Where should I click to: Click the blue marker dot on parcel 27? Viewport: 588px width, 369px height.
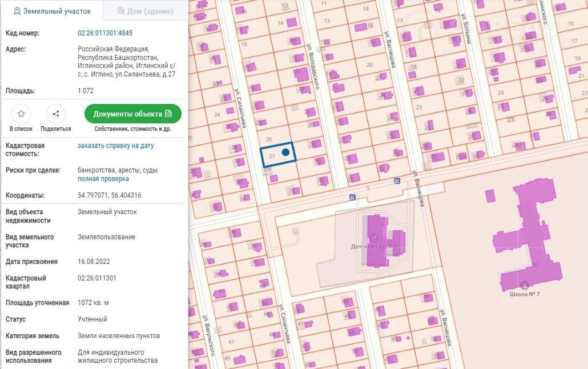(x=285, y=153)
